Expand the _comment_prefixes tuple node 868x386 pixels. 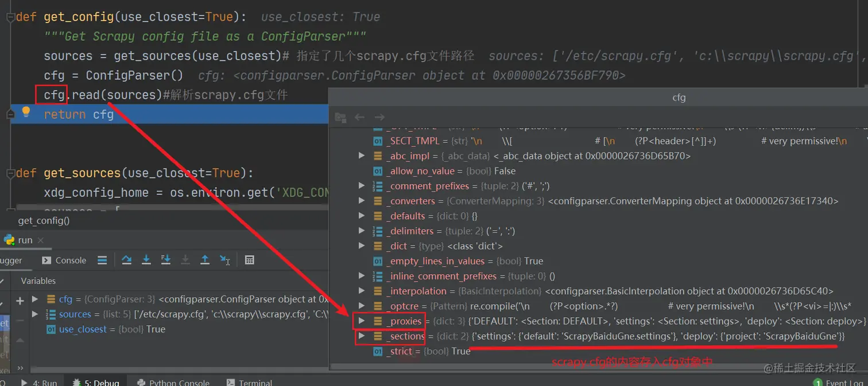pos(361,185)
